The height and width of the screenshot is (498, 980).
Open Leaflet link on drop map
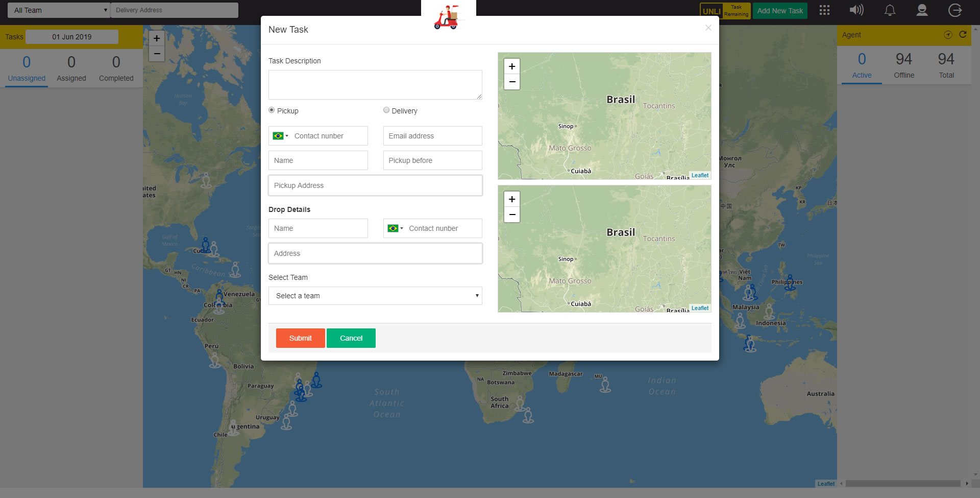coord(700,308)
